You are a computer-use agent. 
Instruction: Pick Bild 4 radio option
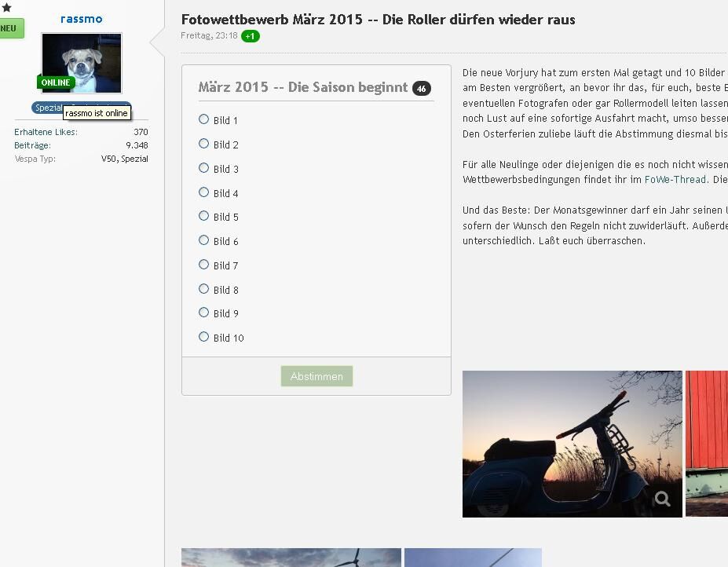[204, 192]
